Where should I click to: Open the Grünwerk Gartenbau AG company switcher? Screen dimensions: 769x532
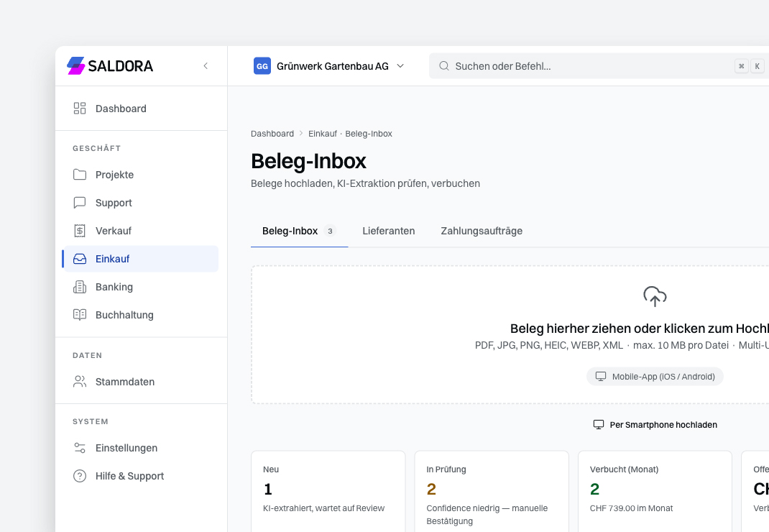[x=329, y=65]
